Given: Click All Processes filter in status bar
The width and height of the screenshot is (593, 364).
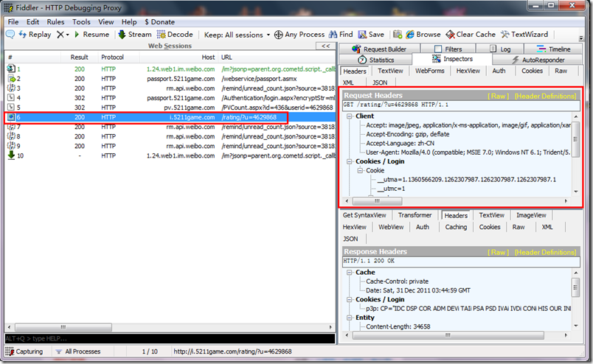Looking at the screenshot, I should click(78, 351).
